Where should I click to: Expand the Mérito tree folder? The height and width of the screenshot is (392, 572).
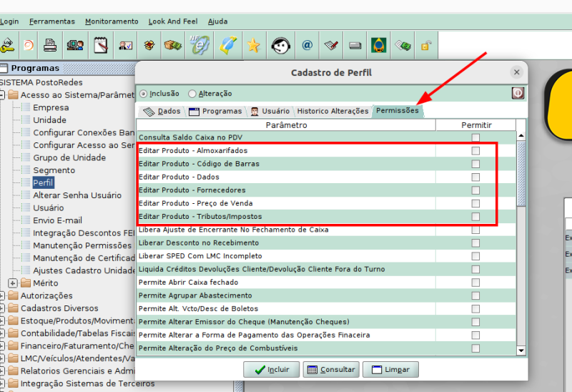pyautogui.click(x=13, y=283)
